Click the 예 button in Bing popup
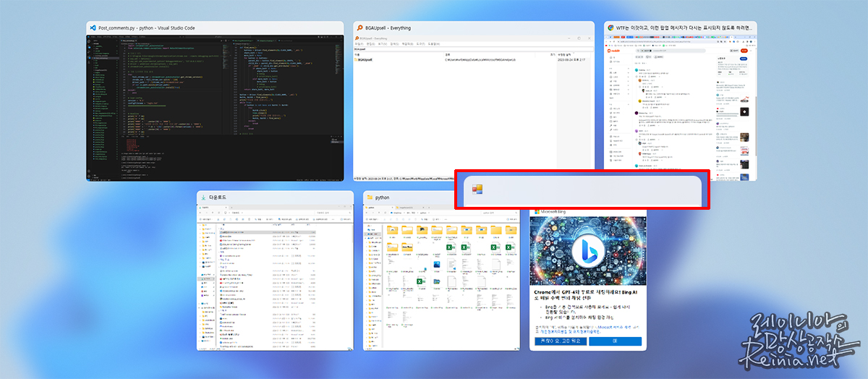868x379 pixels. [x=613, y=340]
